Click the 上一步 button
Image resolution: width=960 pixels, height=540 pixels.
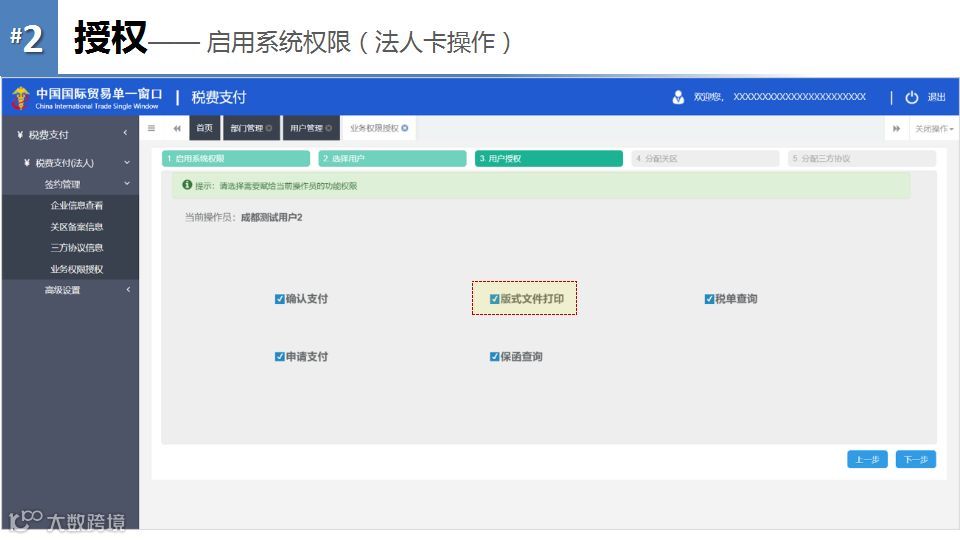[x=867, y=459]
